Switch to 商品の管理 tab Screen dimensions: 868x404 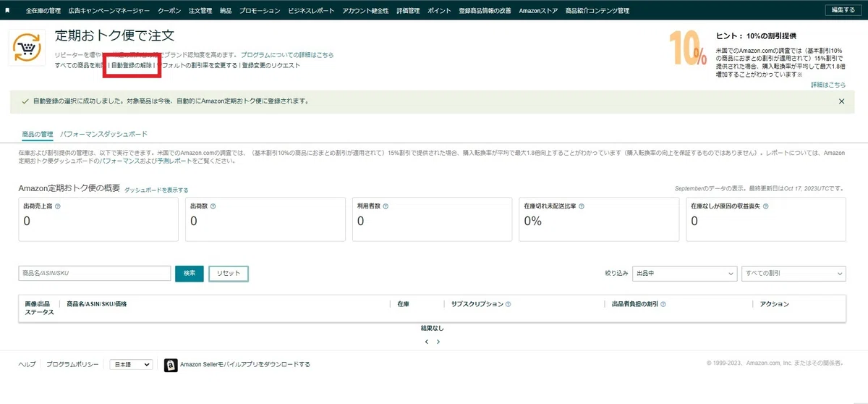38,134
